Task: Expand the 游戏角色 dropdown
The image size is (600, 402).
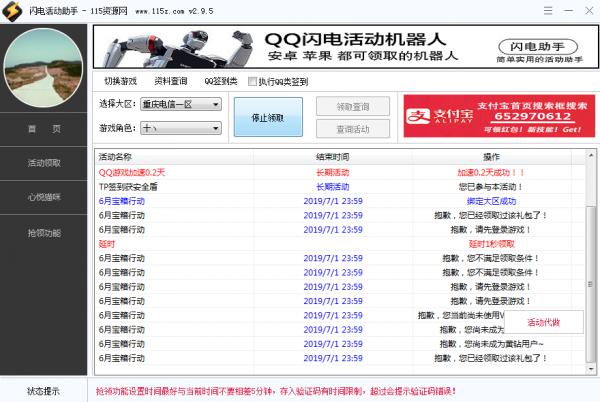Action: (181, 128)
